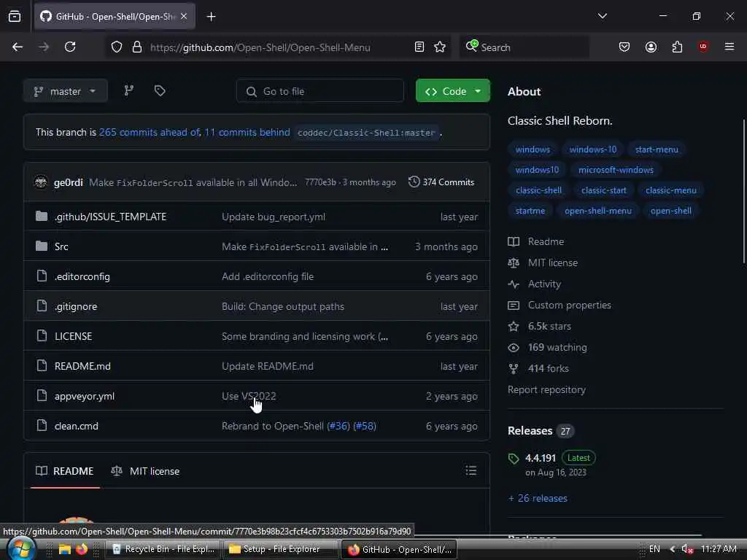
Task: Switch to Setup File Explorer taskbar window
Action: [281, 549]
